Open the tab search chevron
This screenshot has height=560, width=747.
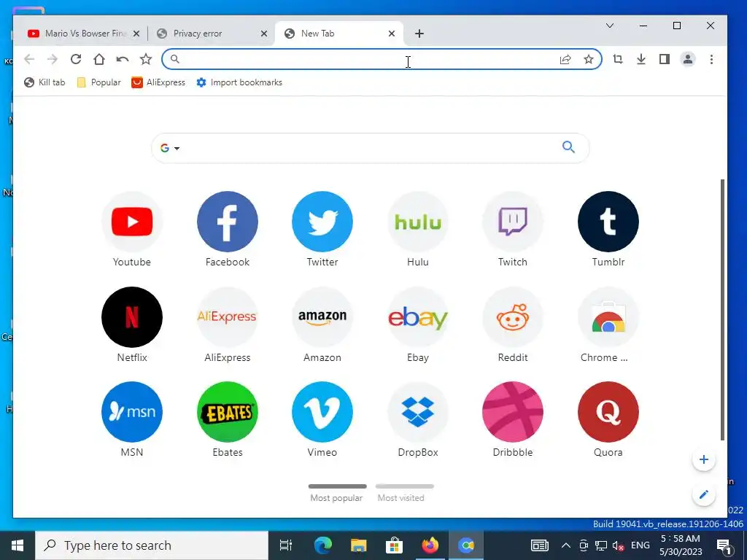610,26
